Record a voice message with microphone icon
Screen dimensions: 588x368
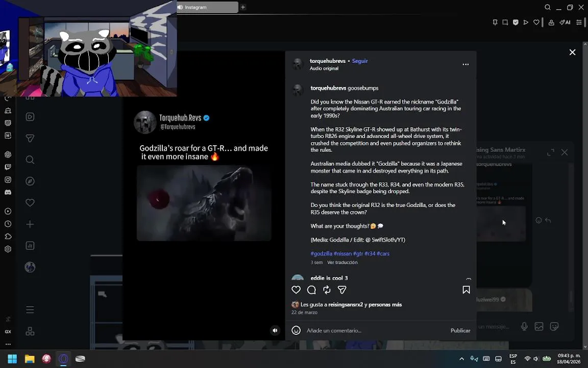[x=524, y=326]
